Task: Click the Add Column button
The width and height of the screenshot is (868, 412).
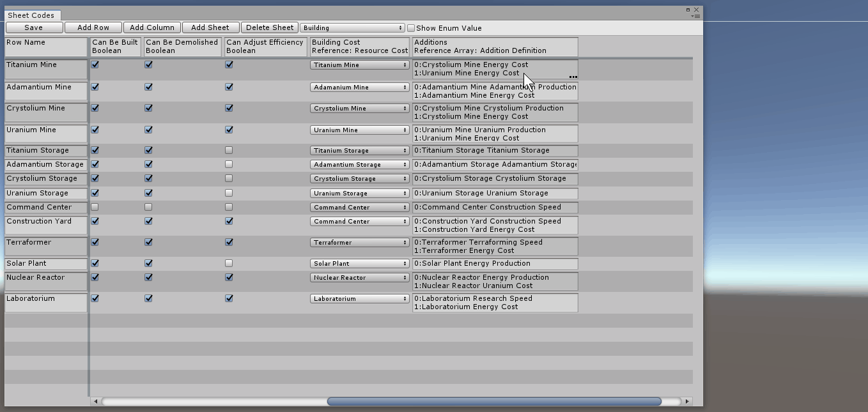Action: tap(152, 27)
